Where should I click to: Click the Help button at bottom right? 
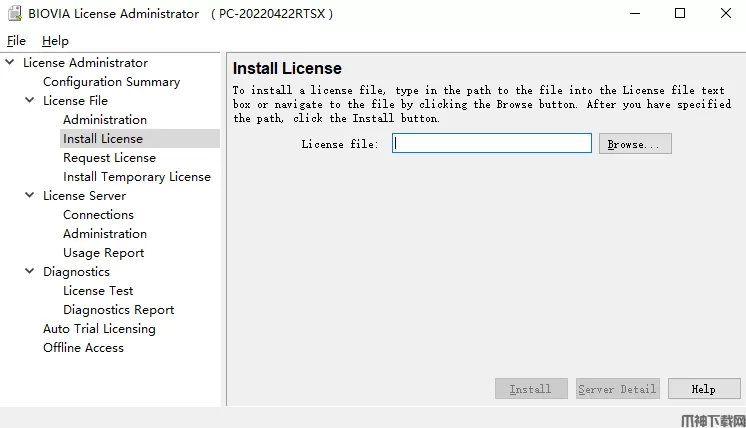tap(704, 389)
